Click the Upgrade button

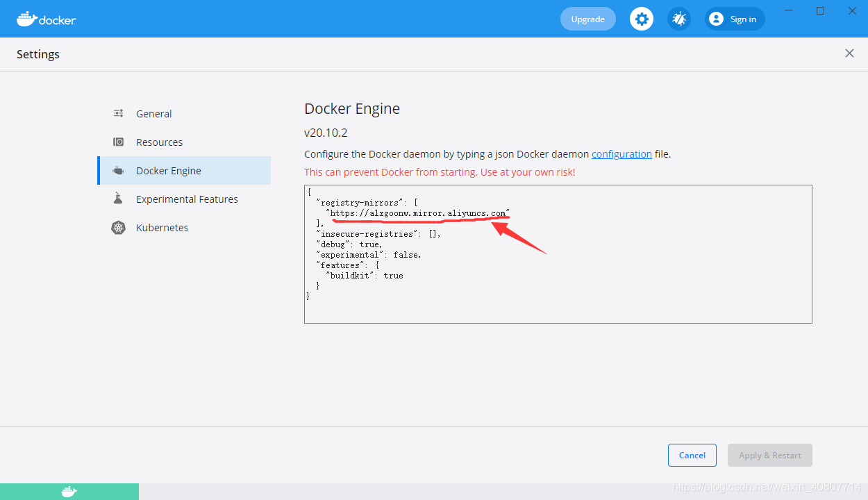click(x=587, y=19)
